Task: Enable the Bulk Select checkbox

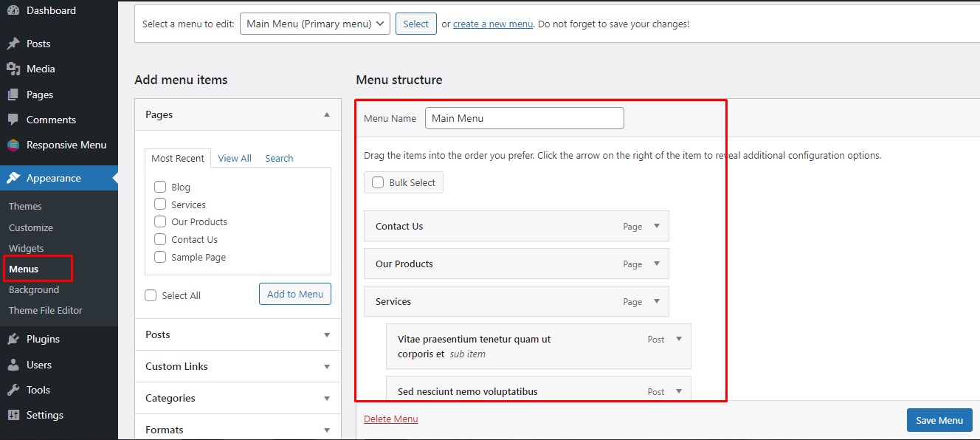Action: (378, 182)
